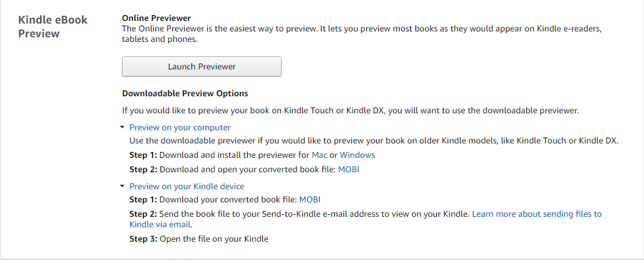
Task: Download the previewer for Windows
Action: (357, 155)
